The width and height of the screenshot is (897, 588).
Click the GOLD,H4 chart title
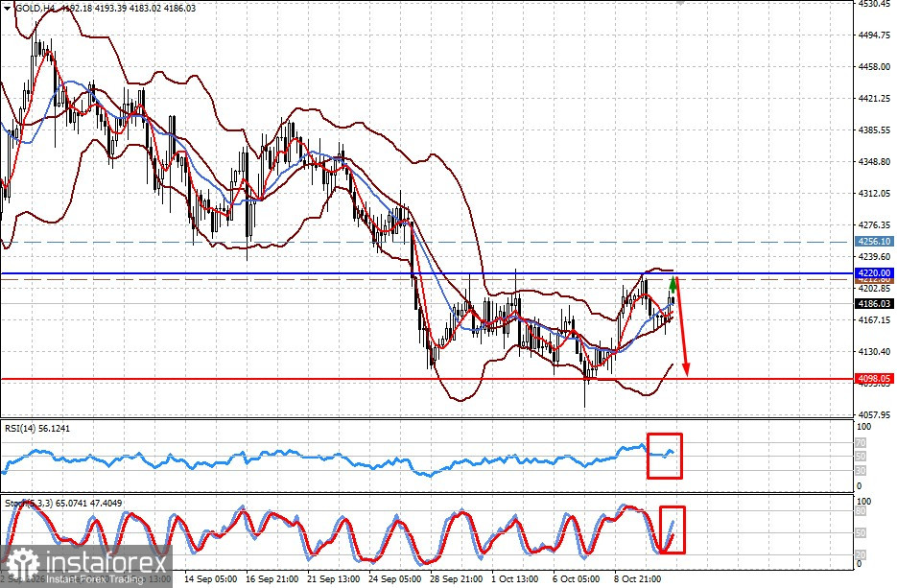coord(35,9)
